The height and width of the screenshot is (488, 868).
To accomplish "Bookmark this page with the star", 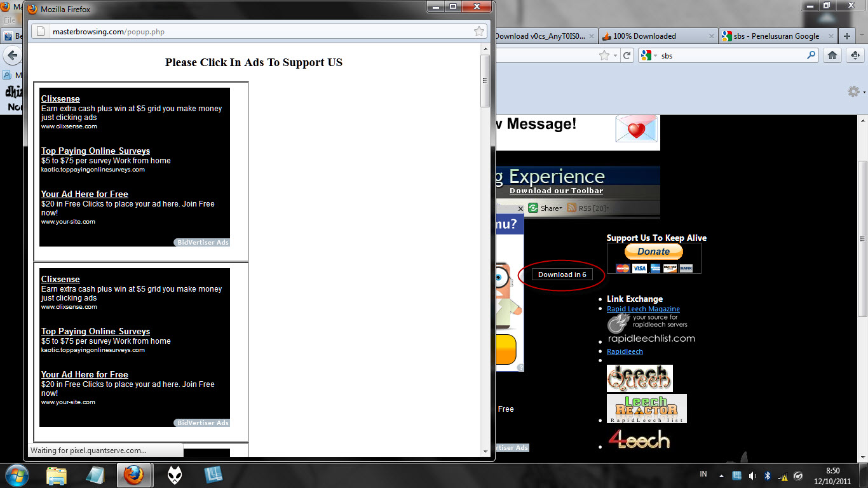I will [x=606, y=55].
